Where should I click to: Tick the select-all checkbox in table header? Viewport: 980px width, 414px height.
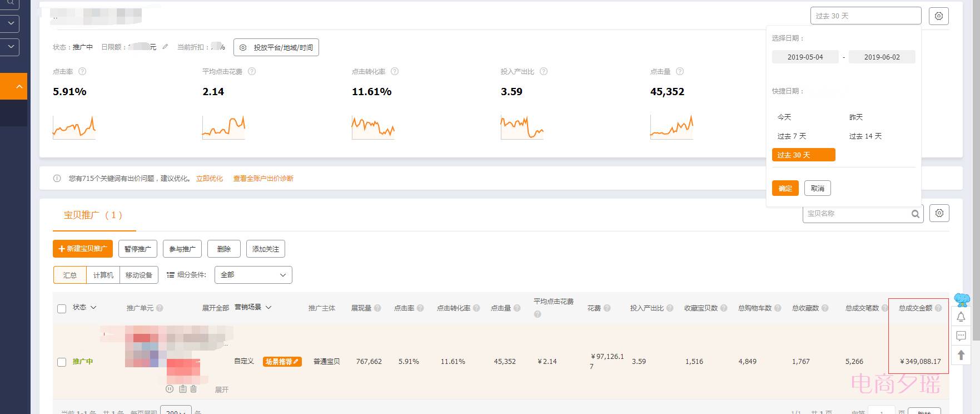(62, 308)
